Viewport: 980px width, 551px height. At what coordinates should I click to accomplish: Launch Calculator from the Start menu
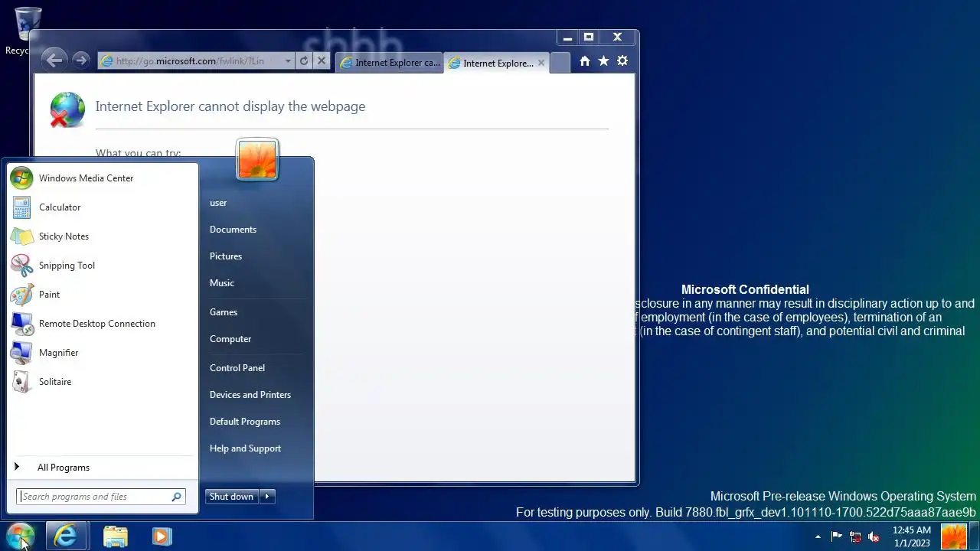pos(102,207)
